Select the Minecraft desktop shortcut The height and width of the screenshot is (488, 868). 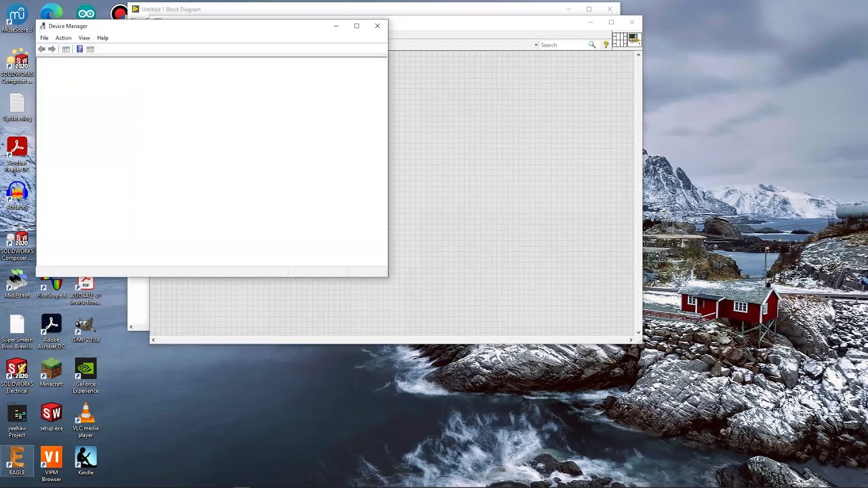click(52, 373)
